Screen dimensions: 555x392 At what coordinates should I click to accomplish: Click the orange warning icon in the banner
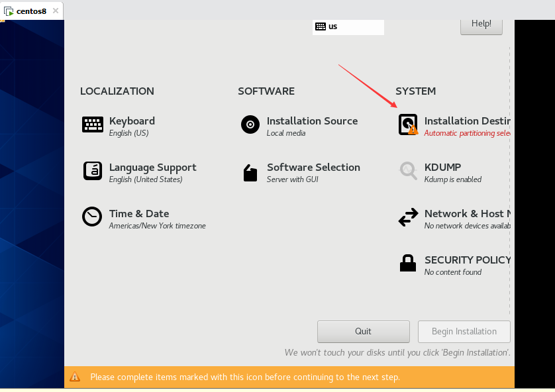(x=75, y=377)
